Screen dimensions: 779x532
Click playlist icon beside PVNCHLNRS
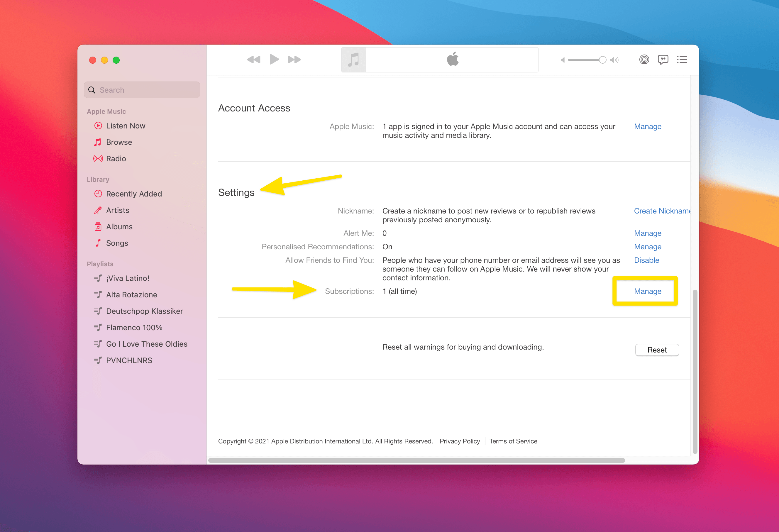pos(98,360)
